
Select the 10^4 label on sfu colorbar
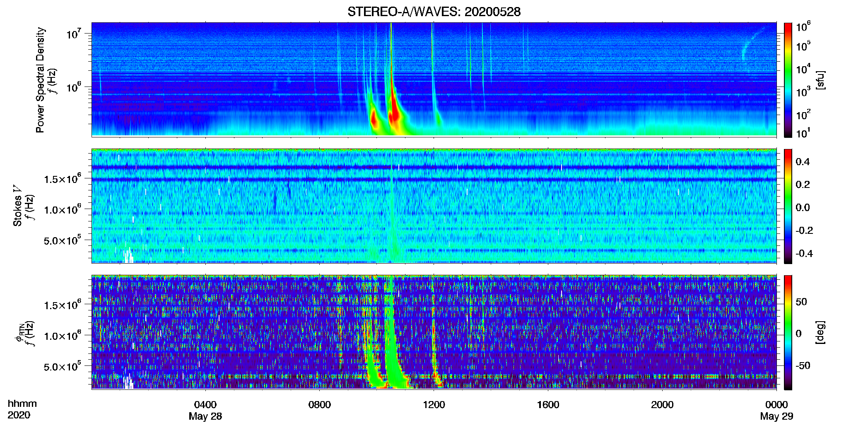[x=803, y=69]
